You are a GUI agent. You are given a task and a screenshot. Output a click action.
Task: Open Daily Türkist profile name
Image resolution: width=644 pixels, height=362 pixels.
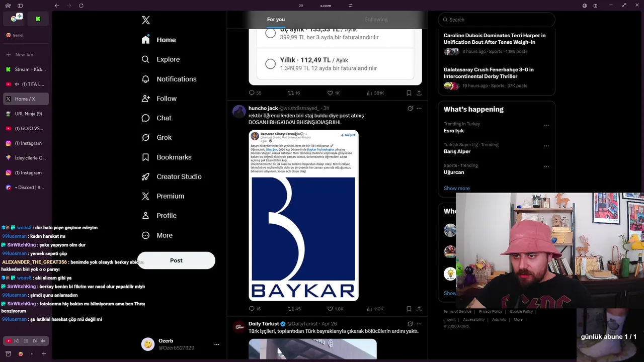[264, 324]
